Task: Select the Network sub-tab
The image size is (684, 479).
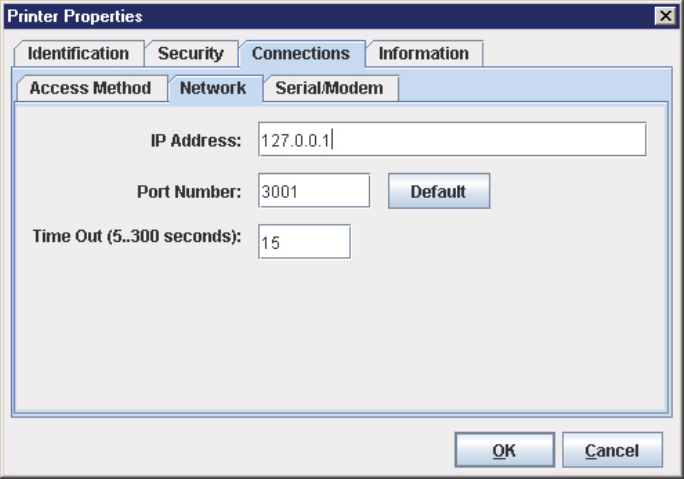Action: [213, 88]
